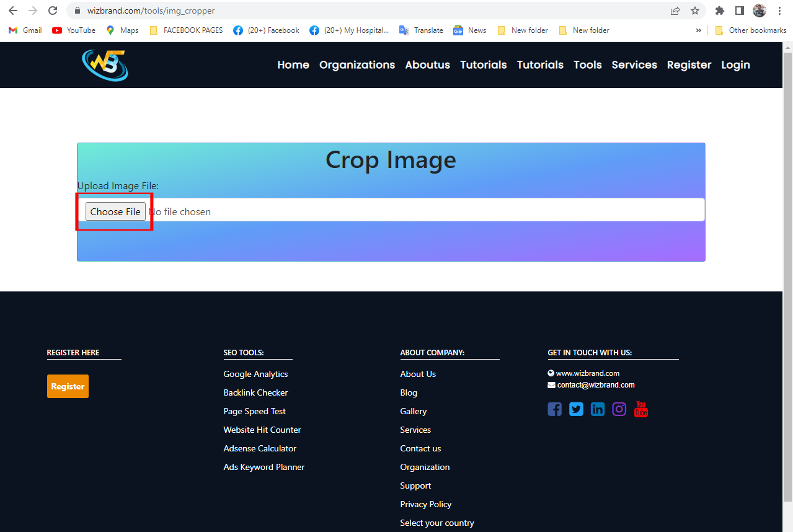Image resolution: width=793 pixels, height=532 pixels.
Task: Click the email icon beside contact@wizbrand.com
Action: [551, 384]
